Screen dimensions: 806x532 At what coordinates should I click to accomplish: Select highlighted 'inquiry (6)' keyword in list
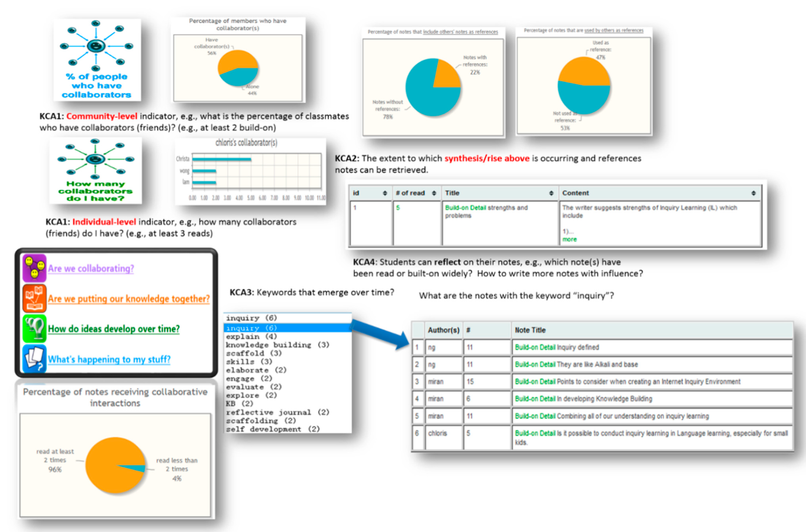(252, 328)
